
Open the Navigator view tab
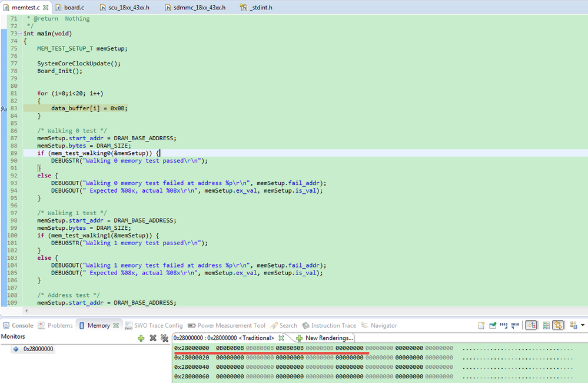click(x=378, y=325)
